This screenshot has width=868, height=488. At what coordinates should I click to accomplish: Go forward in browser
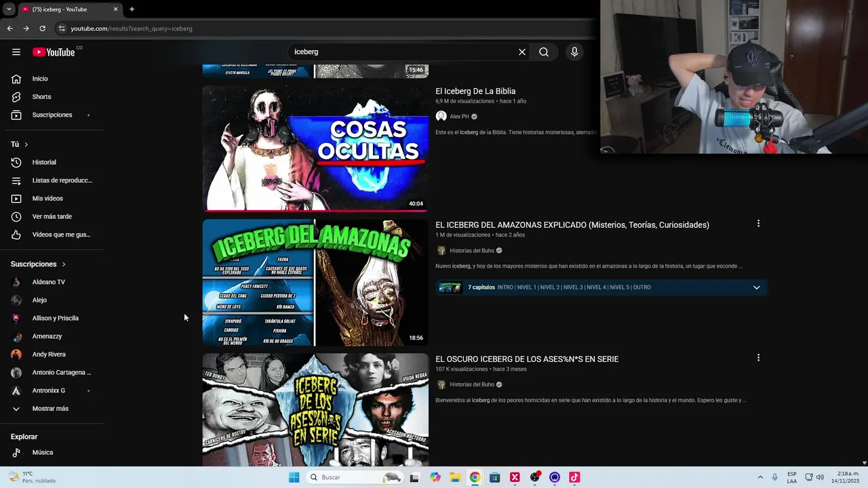click(x=26, y=28)
